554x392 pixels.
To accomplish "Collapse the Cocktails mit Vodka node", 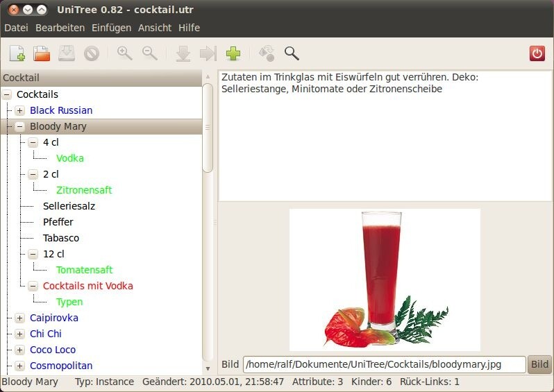I will click(33, 286).
